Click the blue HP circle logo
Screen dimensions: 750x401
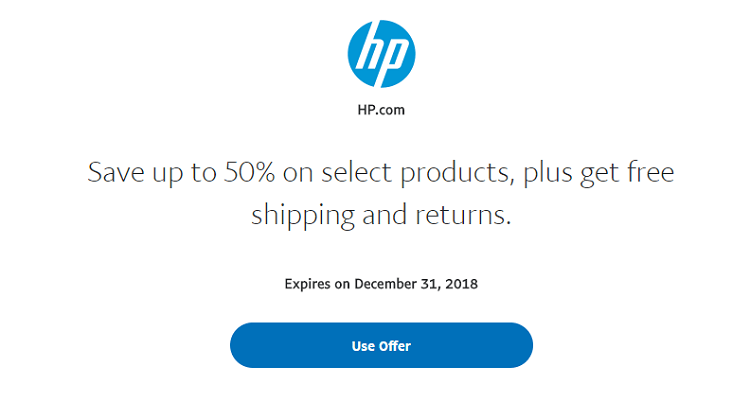click(381, 54)
